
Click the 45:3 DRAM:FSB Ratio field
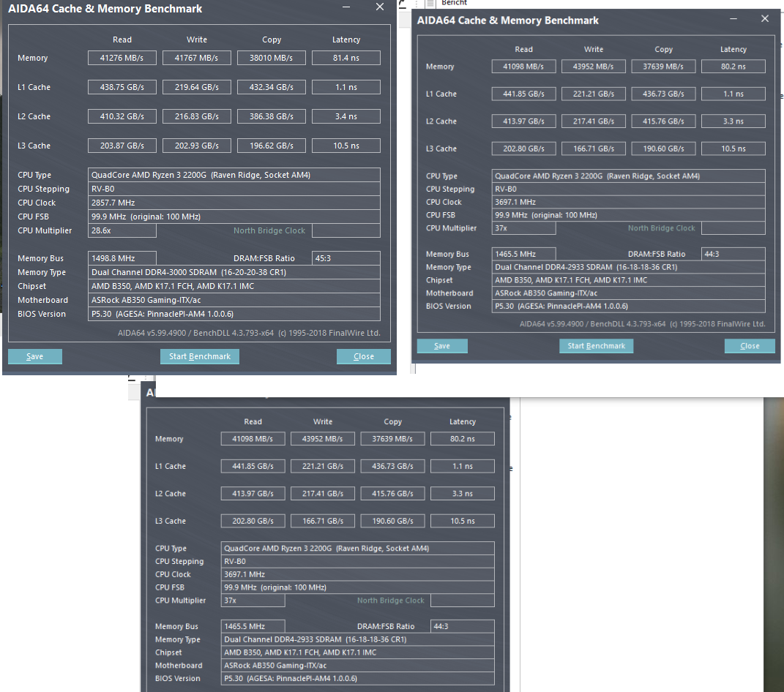[346, 258]
